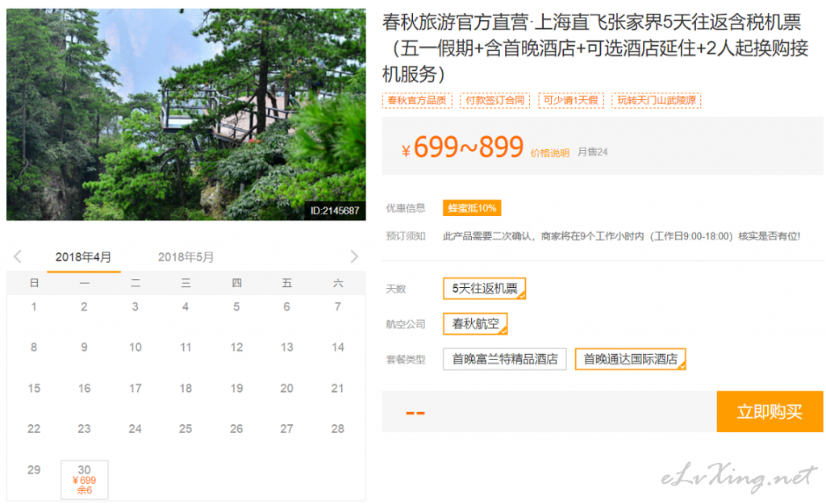Click the 三 weekday column header

pos(186,283)
